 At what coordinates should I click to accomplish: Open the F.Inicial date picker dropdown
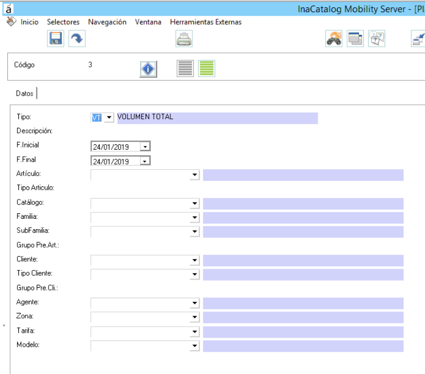tap(145, 147)
